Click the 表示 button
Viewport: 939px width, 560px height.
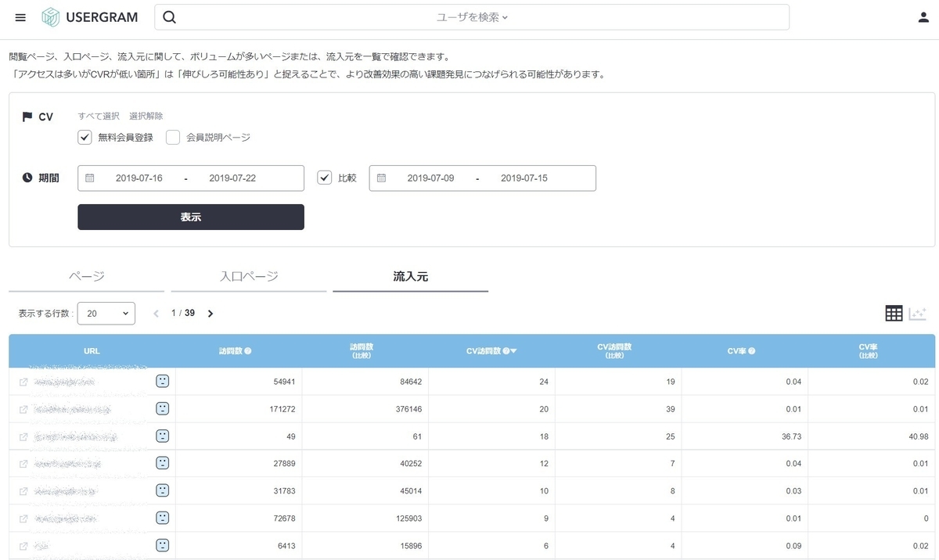(191, 217)
